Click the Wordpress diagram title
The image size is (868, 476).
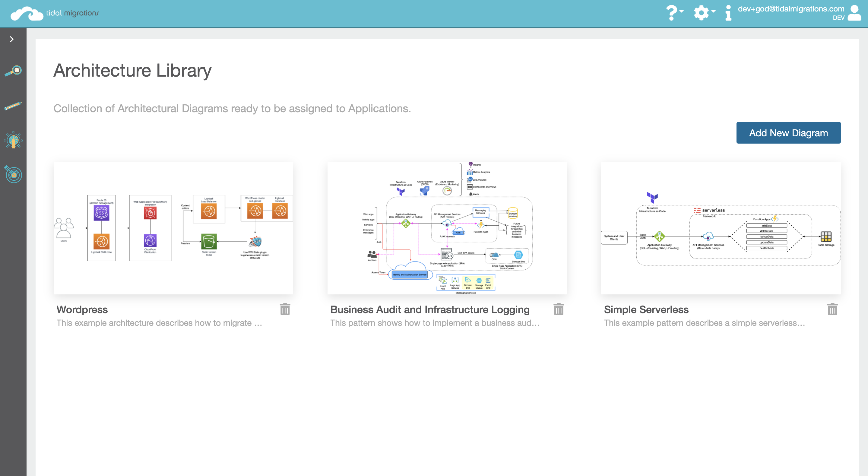coord(82,309)
